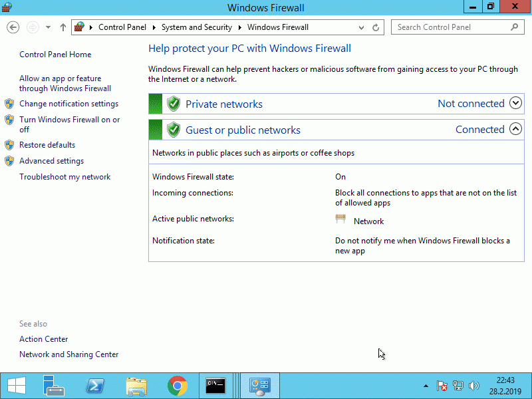Click the Private networks heading
This screenshot has height=399, width=532.
tap(224, 104)
